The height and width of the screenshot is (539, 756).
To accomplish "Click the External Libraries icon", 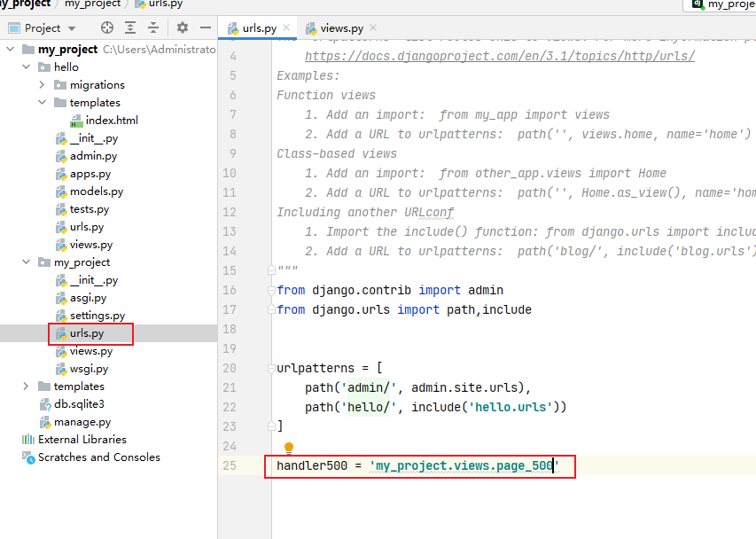I will (x=28, y=440).
